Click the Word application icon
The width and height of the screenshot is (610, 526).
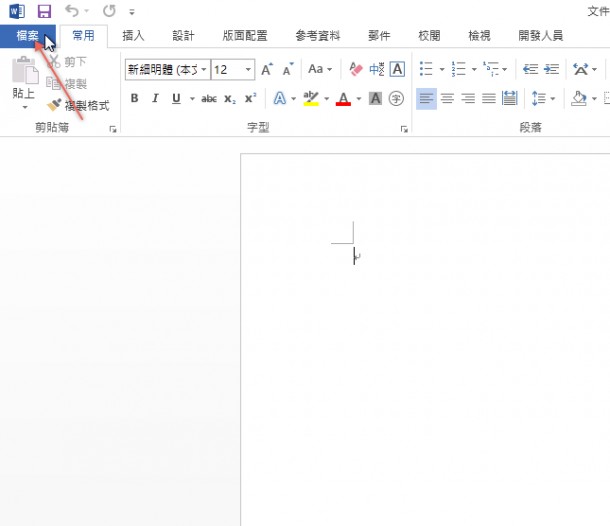(x=17, y=11)
